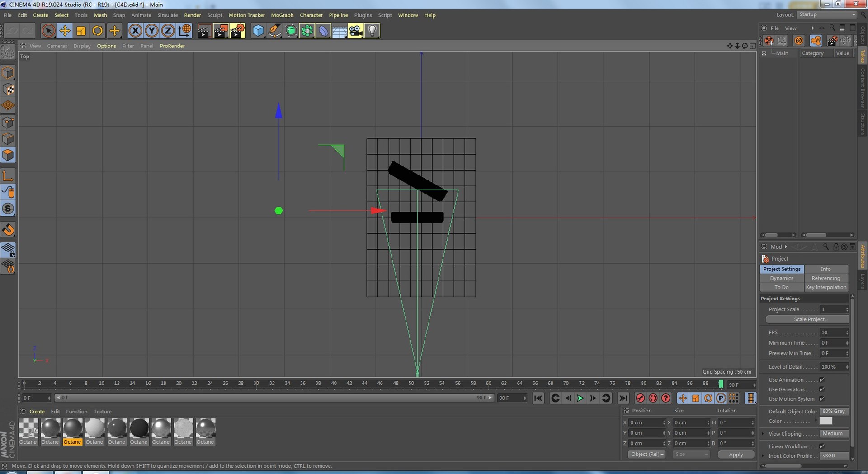The width and height of the screenshot is (868, 474).
Task: Add a Cube primitive object
Action: click(x=258, y=31)
